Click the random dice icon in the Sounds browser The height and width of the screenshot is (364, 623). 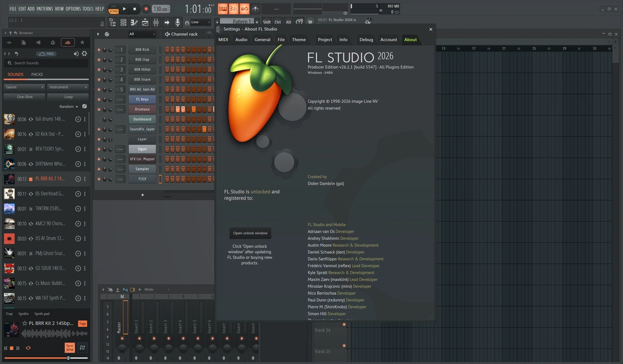point(84,106)
